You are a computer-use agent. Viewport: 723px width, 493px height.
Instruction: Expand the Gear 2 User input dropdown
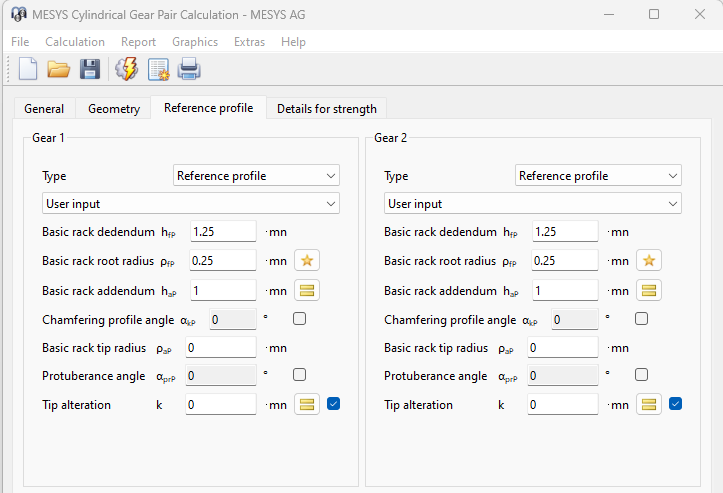pyautogui.click(x=532, y=204)
